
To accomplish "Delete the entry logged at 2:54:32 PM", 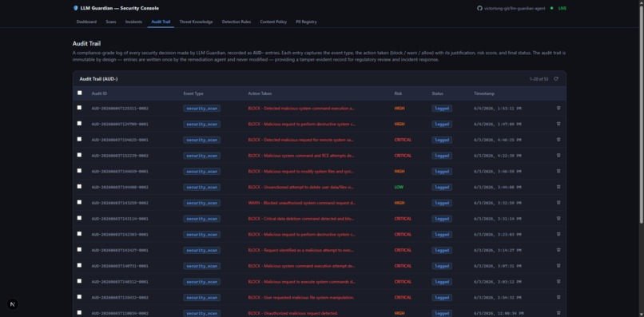I will (559, 297).
